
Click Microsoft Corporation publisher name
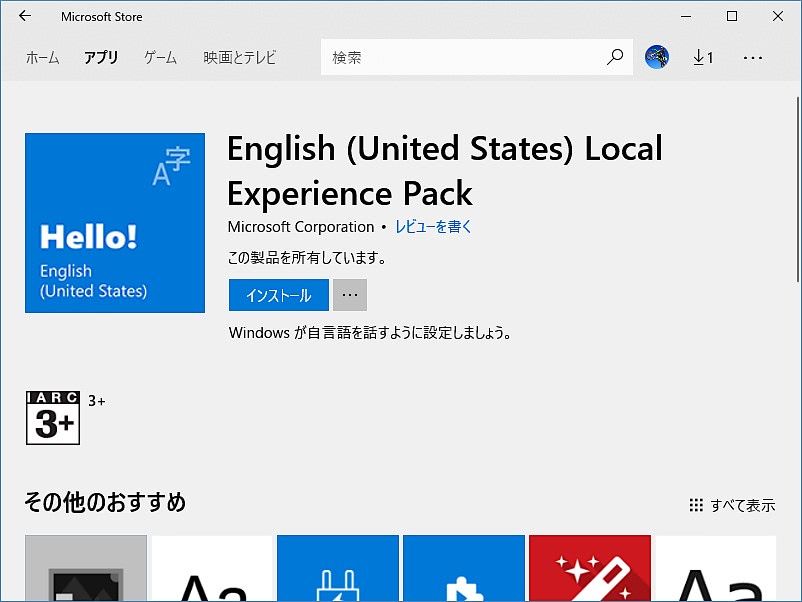click(x=301, y=227)
